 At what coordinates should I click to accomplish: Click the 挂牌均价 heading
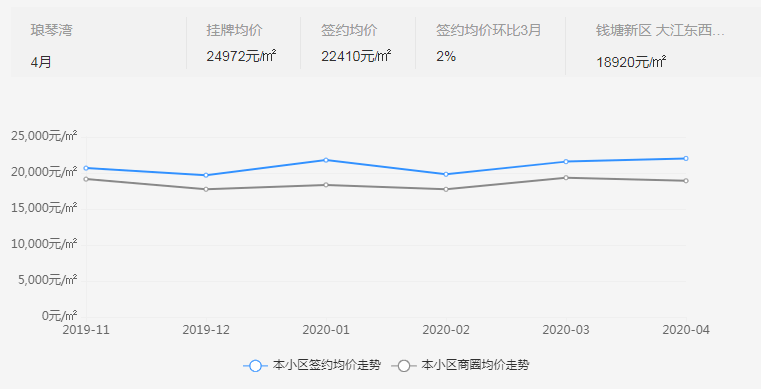(234, 30)
